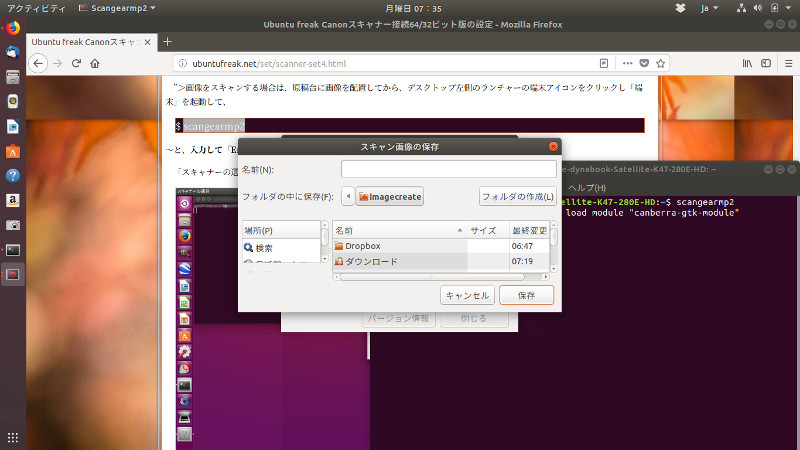Image resolution: width=800 pixels, height=450 pixels.
Task: Show site information icon in address bar
Action: (x=182, y=63)
